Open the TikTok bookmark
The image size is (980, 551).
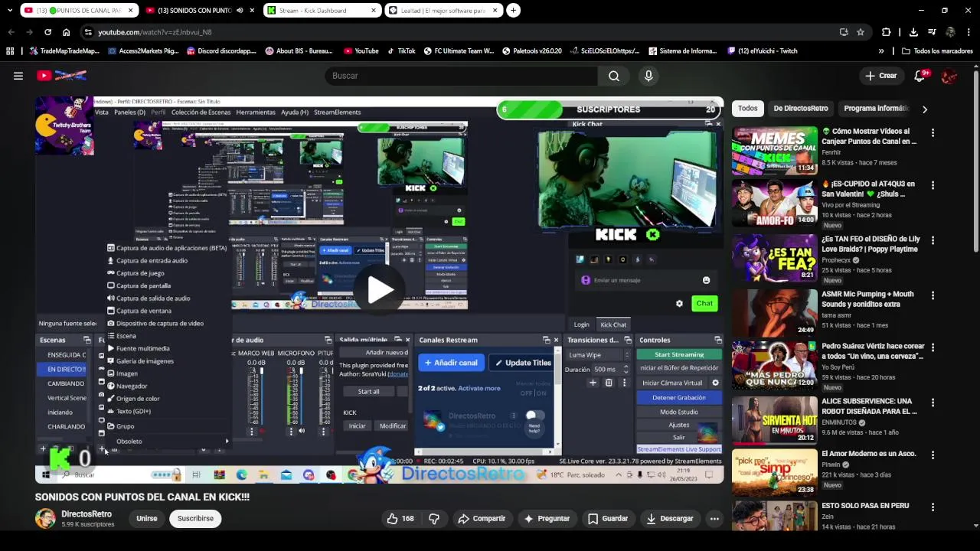click(401, 51)
